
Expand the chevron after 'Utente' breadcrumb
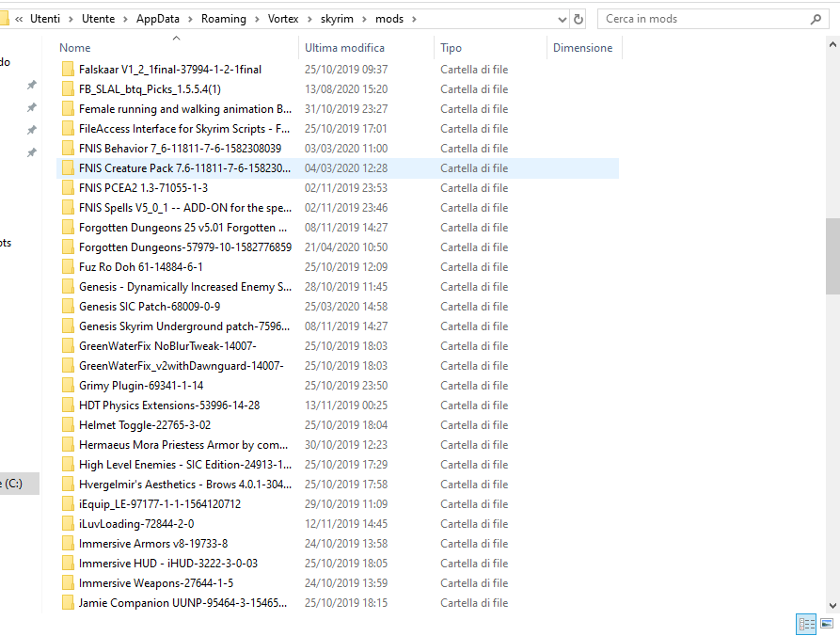point(125,20)
